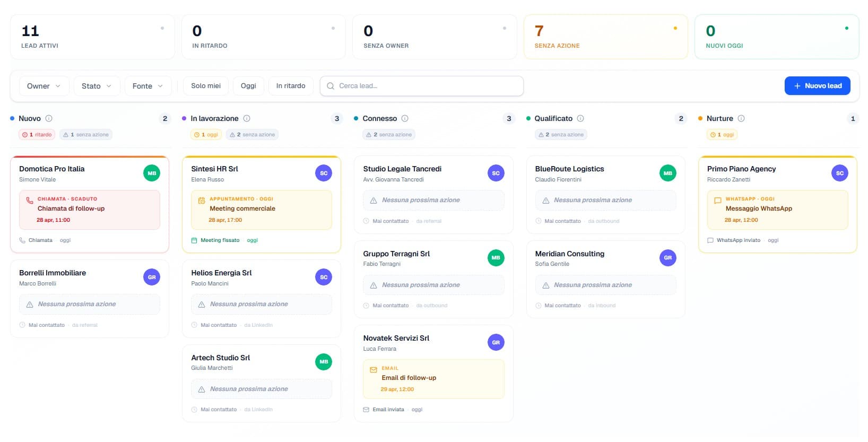Toggle the 1 oggi chip under In lavorazione
Viewport: 868px width, 442px height.
pyautogui.click(x=206, y=135)
